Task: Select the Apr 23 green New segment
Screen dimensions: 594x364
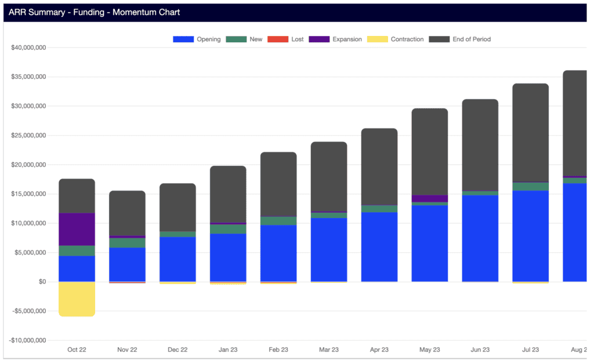Action: click(x=379, y=209)
